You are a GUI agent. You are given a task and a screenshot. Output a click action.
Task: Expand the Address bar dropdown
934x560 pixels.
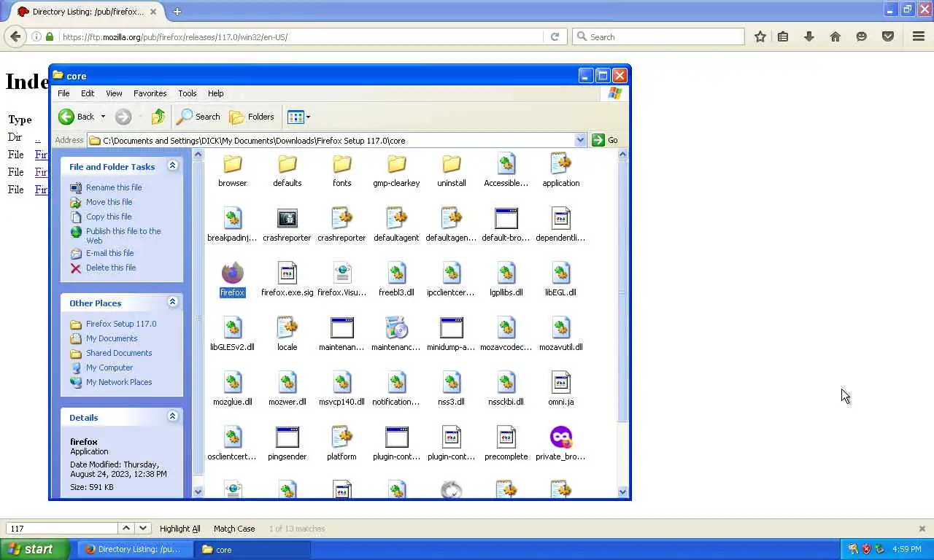[580, 140]
